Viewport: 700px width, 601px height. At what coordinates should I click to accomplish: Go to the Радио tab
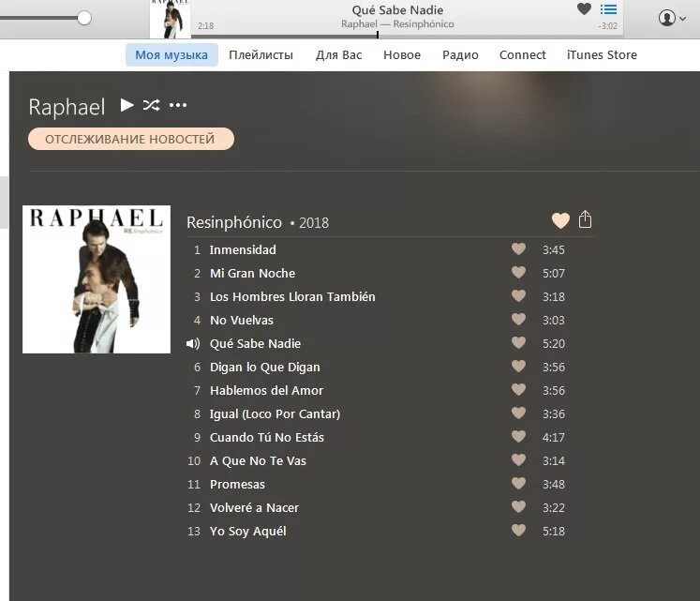tap(460, 55)
